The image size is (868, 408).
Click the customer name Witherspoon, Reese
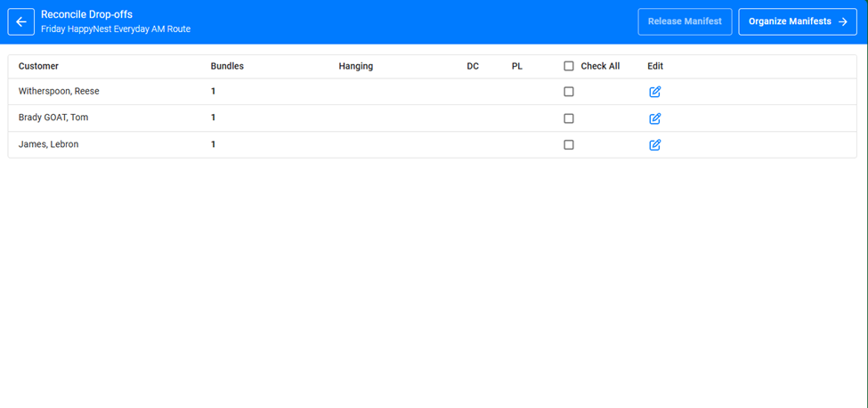pos(61,91)
